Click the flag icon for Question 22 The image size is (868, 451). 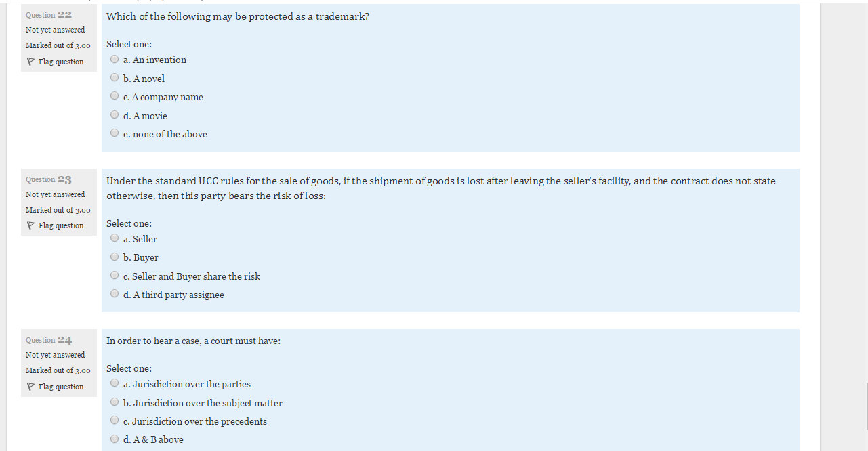point(30,62)
